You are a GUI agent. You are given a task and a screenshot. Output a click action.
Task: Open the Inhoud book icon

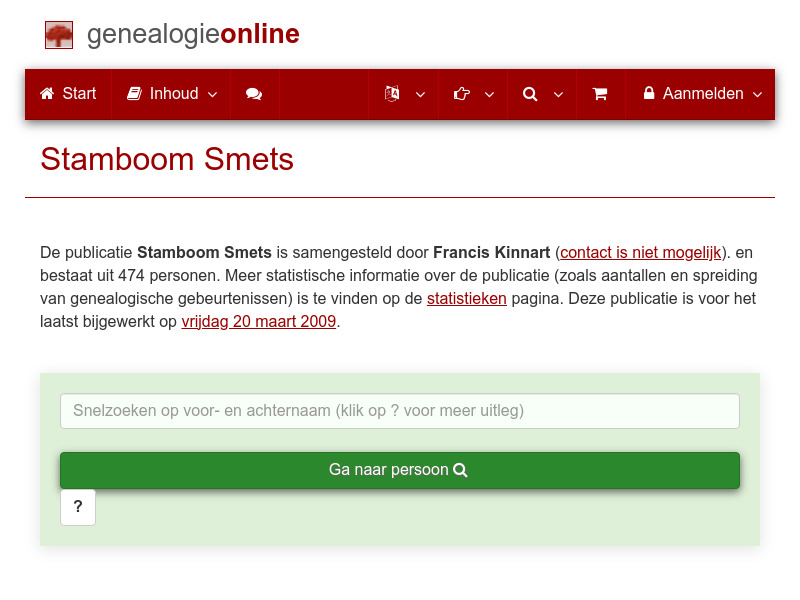click(133, 93)
